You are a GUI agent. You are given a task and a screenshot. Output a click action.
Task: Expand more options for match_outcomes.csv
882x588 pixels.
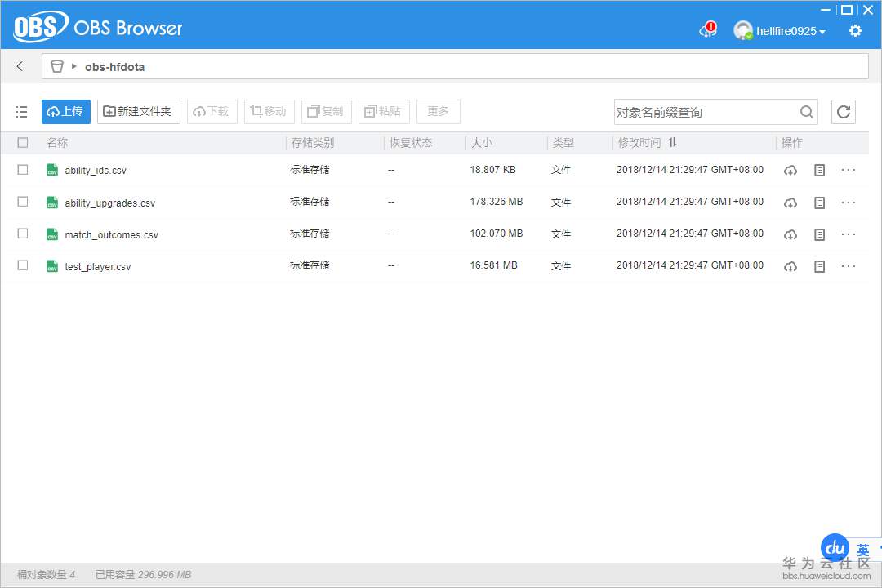tap(849, 234)
